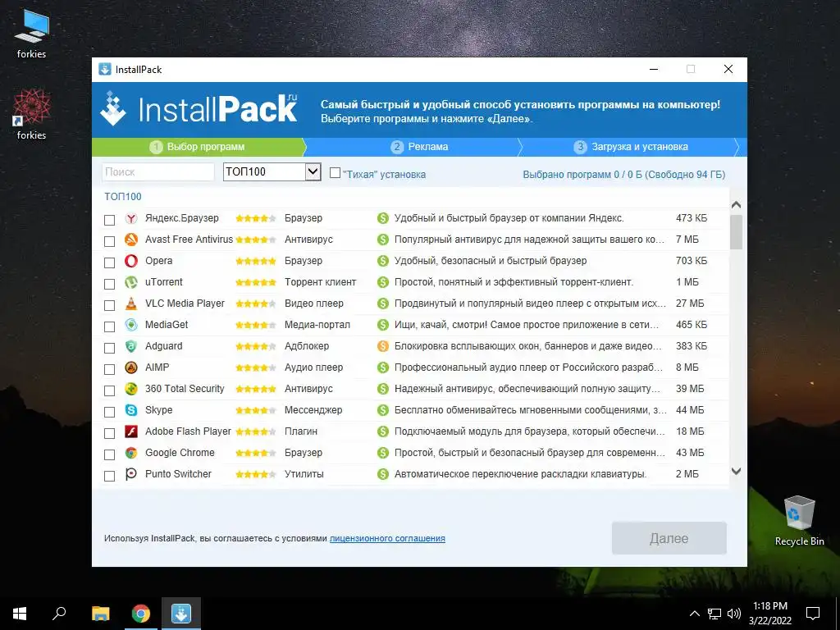The image size is (840, 630).
Task: Click the Punto Switcher icon
Action: [x=131, y=474]
